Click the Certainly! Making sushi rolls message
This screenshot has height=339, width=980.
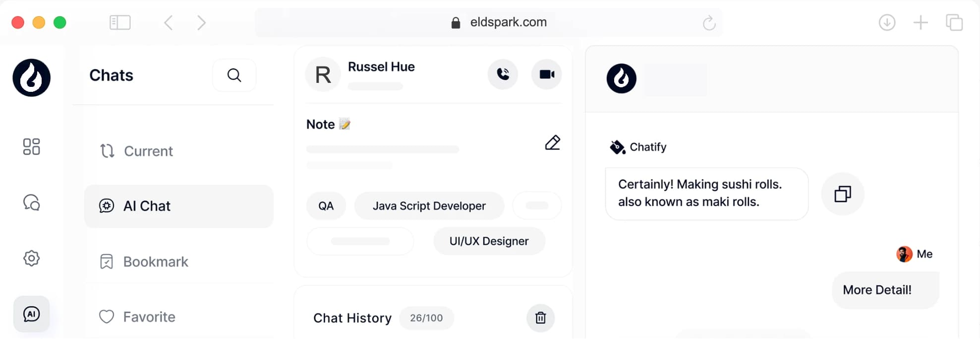tap(707, 194)
